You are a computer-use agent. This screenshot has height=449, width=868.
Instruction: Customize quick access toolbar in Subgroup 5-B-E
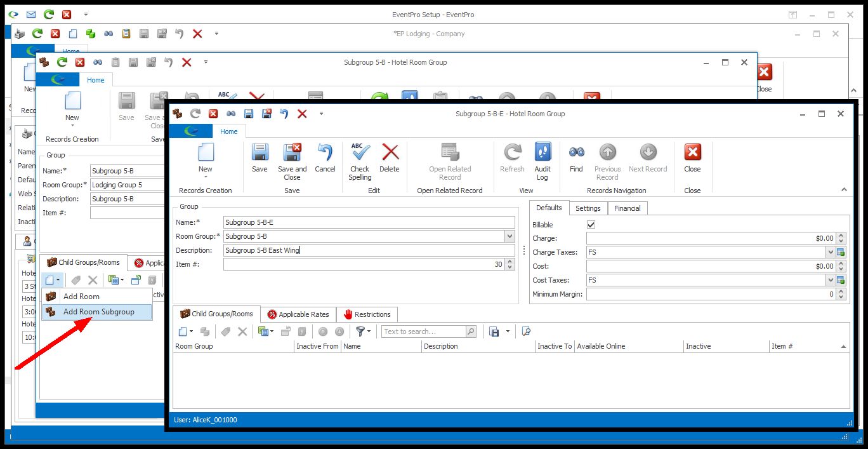321,114
